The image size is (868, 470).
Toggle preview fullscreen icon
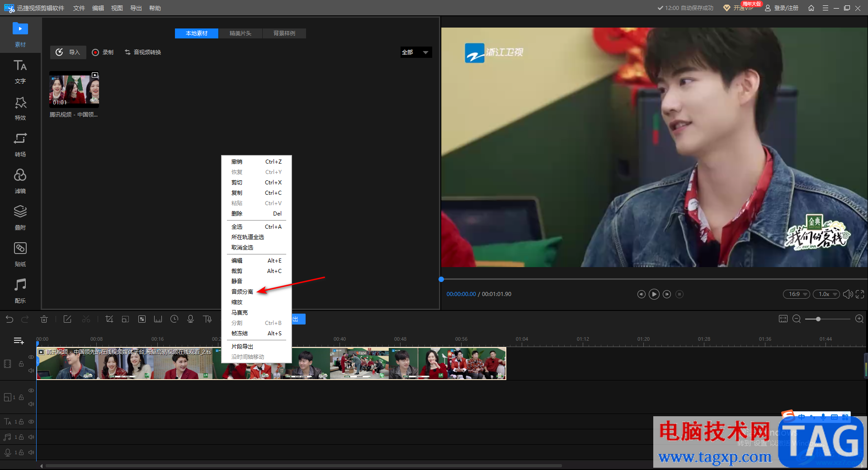(860, 294)
